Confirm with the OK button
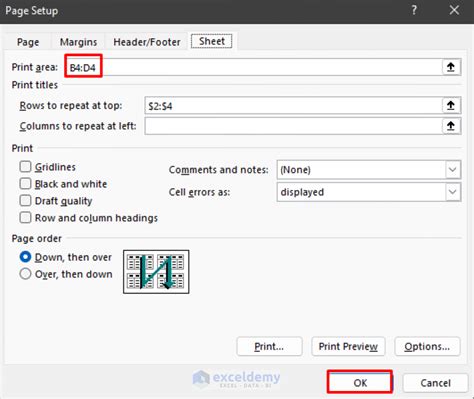This screenshot has width=474, height=399. click(x=360, y=382)
